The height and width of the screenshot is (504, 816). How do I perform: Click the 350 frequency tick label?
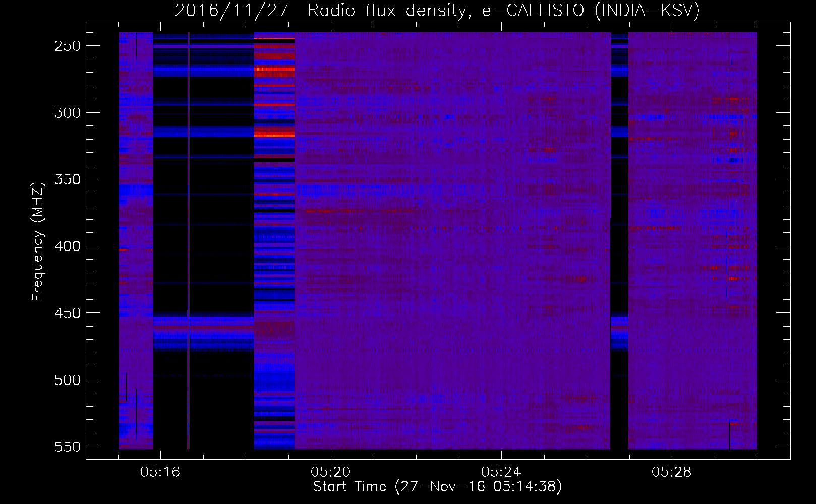click(x=68, y=180)
